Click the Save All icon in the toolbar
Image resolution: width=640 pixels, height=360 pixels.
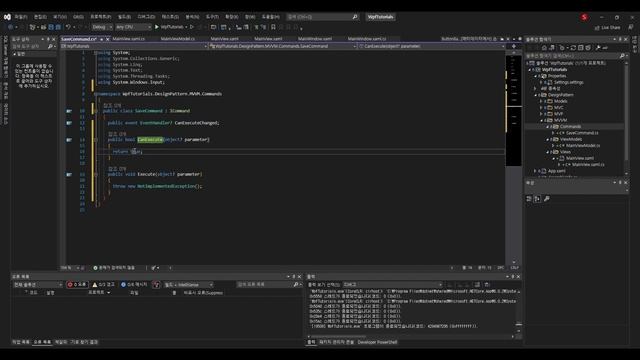click(x=58, y=27)
